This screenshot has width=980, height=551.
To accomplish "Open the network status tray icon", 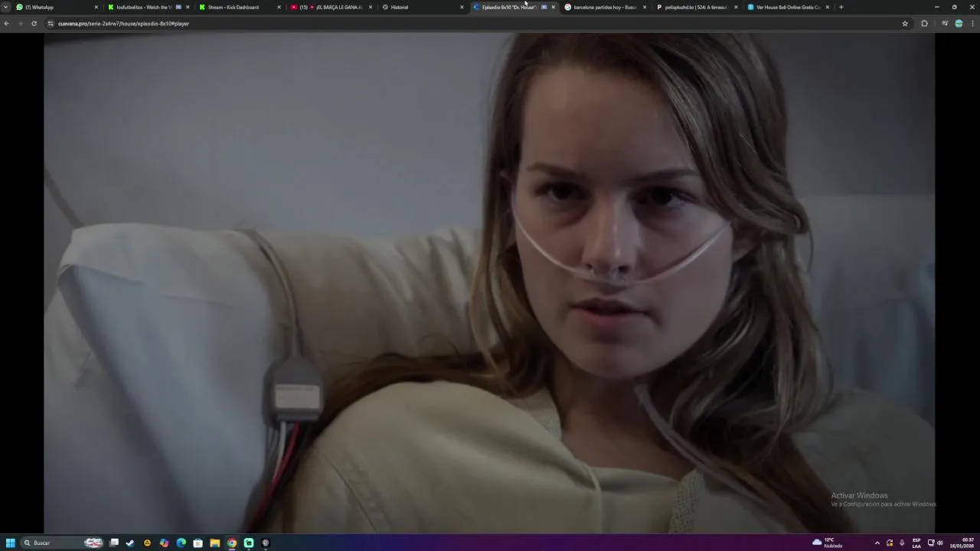I will click(931, 543).
